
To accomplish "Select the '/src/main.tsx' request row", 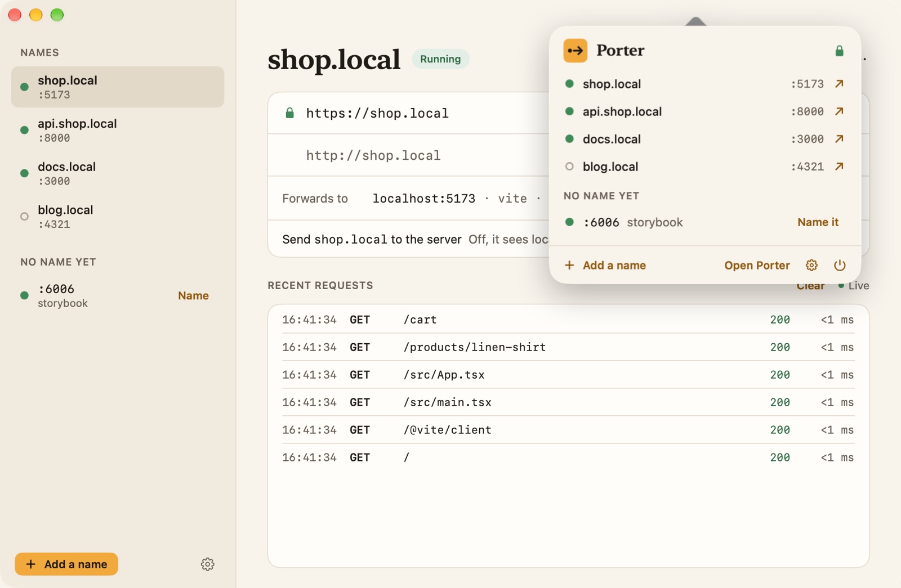I will click(568, 402).
